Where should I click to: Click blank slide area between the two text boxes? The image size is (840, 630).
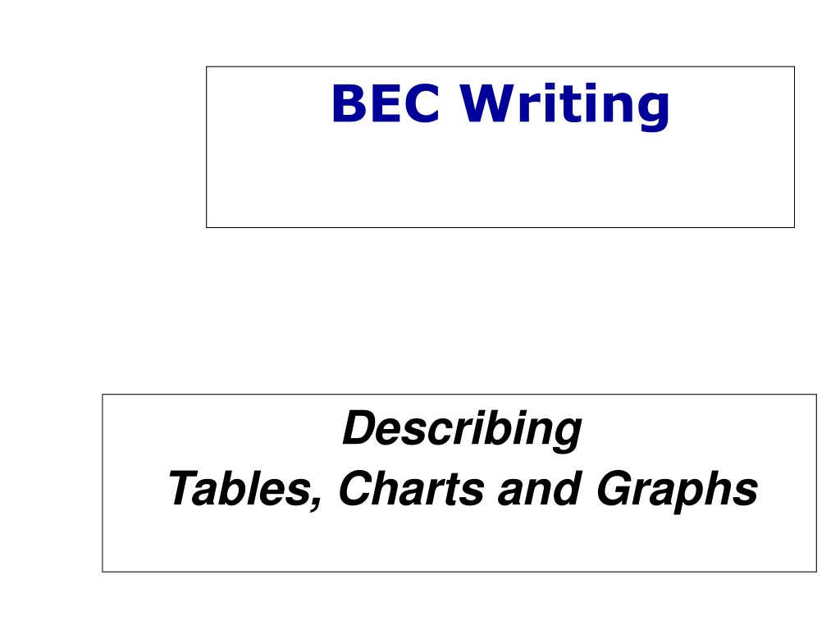(461, 311)
